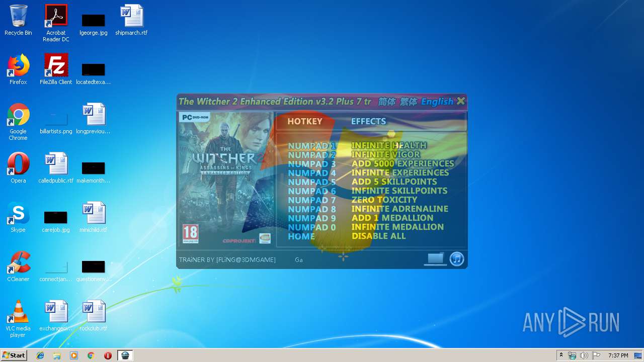Switch trainer language to English
The height and width of the screenshot is (362, 644).
pyautogui.click(x=437, y=102)
